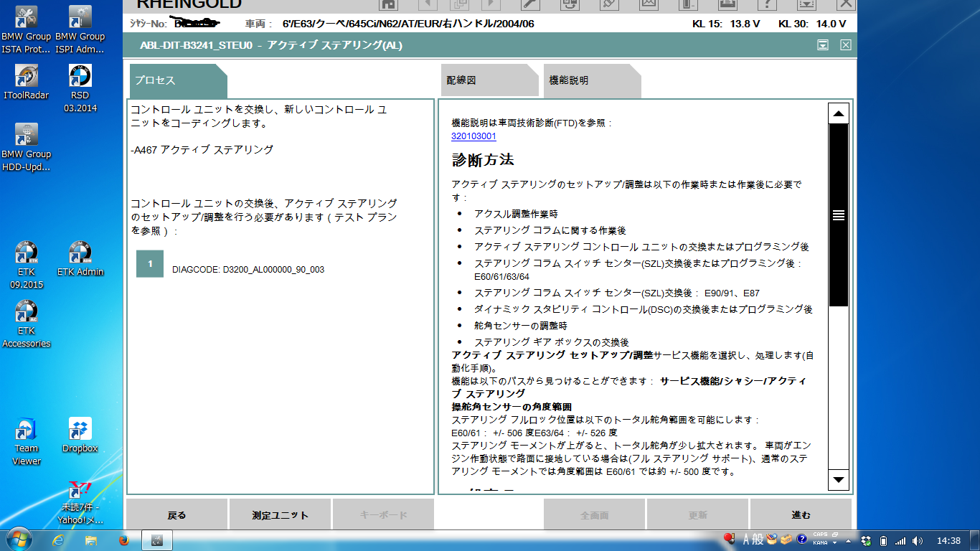Click the 舵角センサーの調整時 bullet

point(521,325)
